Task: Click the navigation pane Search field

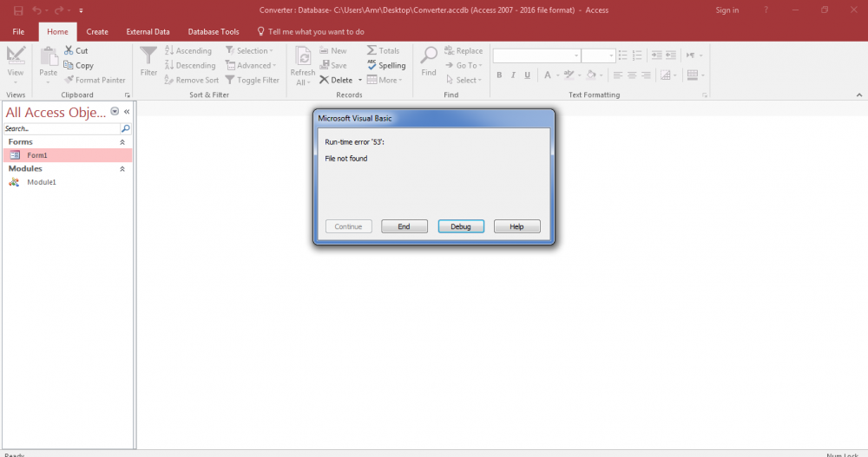Action: [x=61, y=128]
